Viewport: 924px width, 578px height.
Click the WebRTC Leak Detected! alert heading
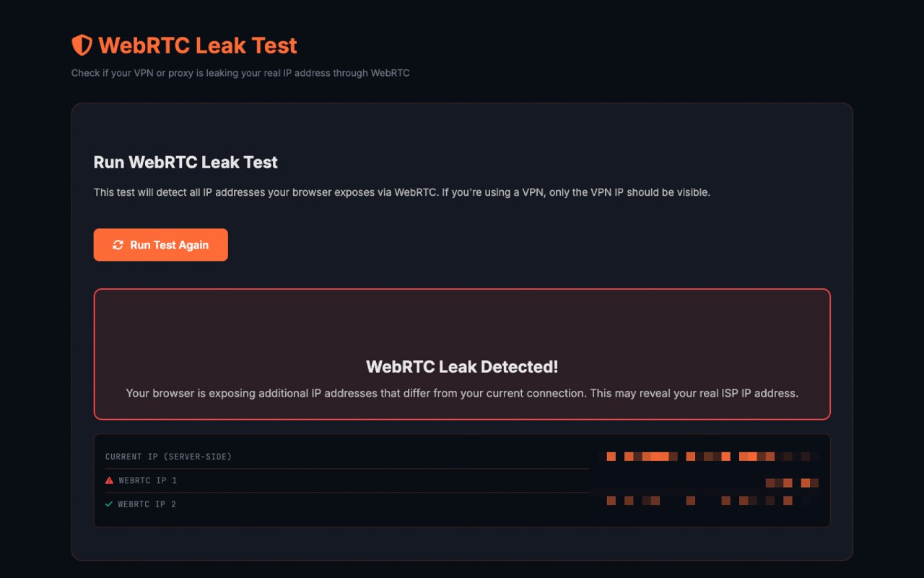point(462,366)
